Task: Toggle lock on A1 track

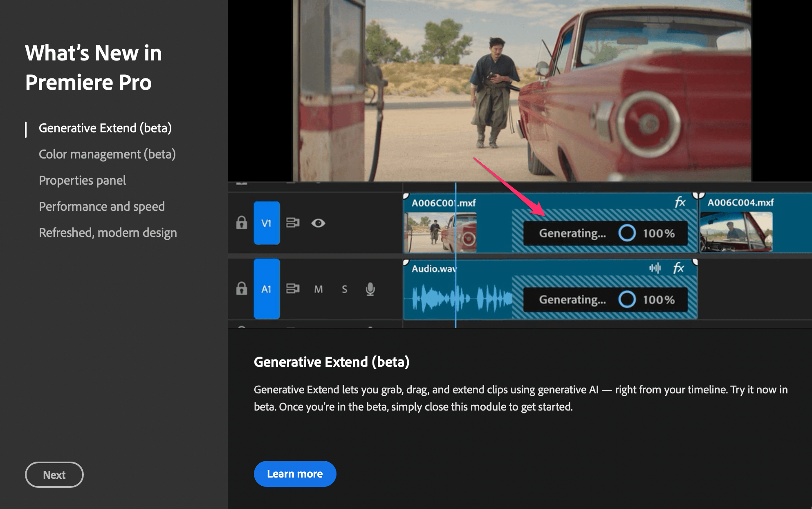Action: click(242, 288)
